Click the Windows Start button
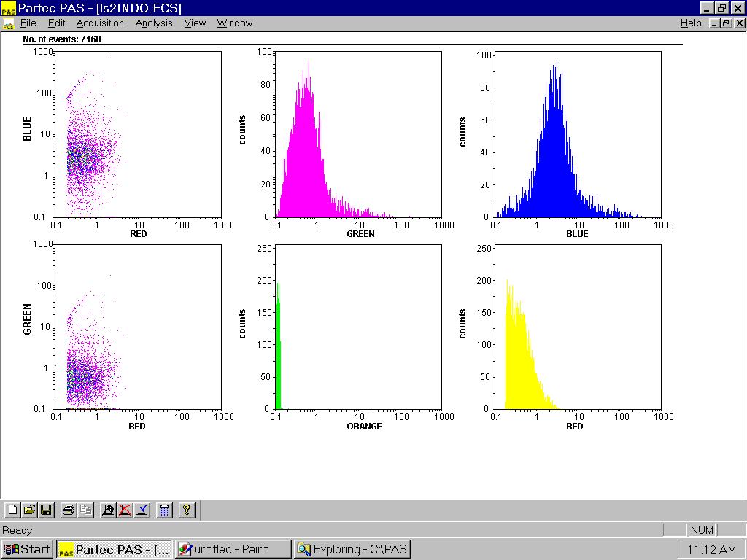Image resolution: width=747 pixels, height=560 pixels. point(27,549)
